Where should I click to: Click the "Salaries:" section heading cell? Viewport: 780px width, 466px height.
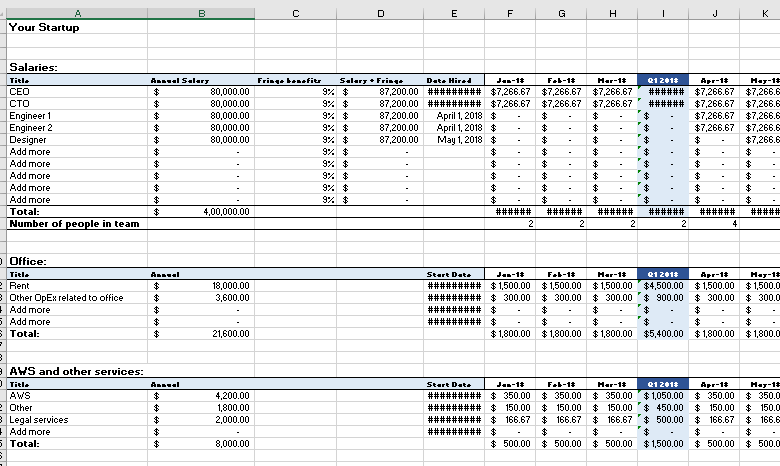tap(33, 66)
